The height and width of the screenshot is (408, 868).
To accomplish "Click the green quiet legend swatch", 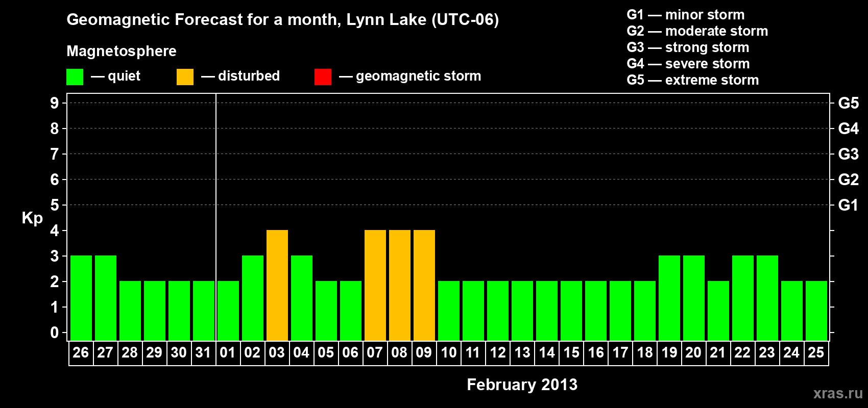I will [75, 77].
